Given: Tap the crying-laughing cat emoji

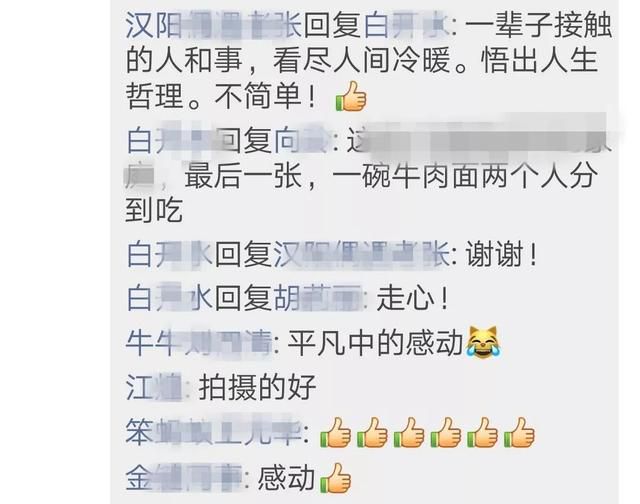Looking at the screenshot, I should 484,342.
